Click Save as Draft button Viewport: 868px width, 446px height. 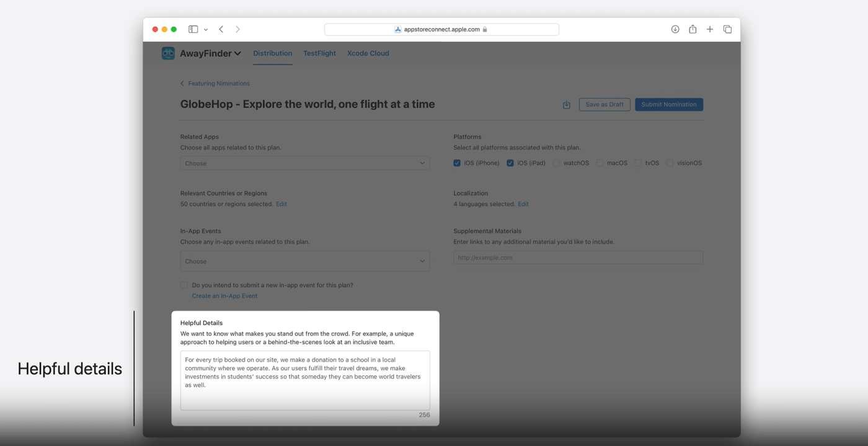click(604, 105)
